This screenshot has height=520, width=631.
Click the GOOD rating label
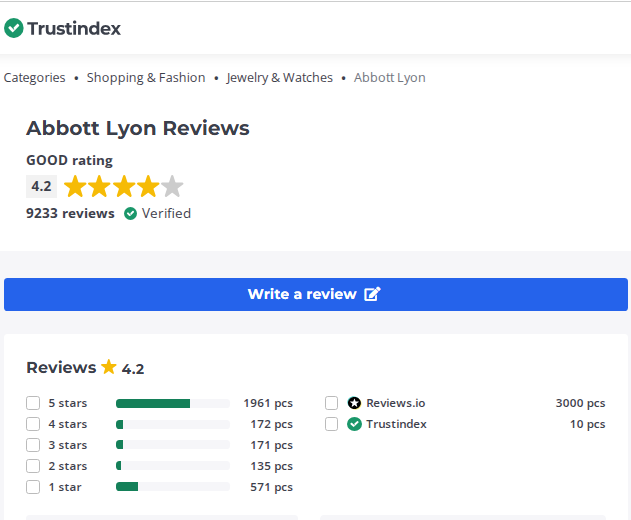point(69,160)
